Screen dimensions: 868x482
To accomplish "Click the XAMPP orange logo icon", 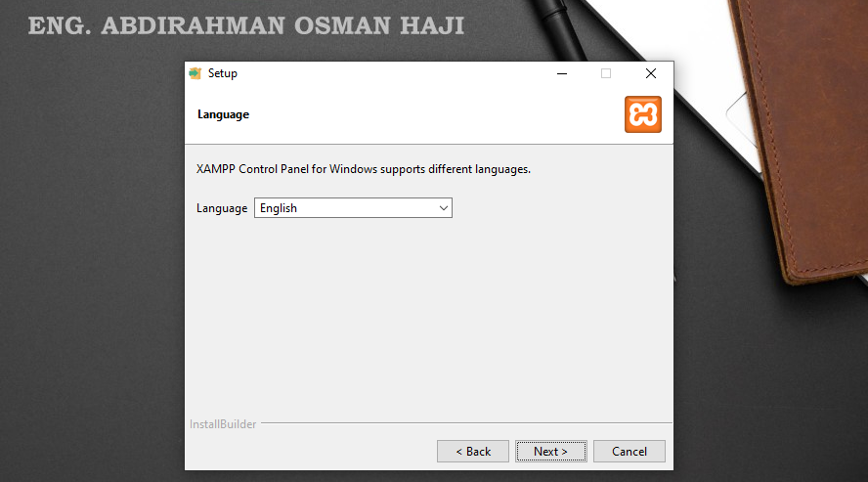I will pyautogui.click(x=643, y=114).
